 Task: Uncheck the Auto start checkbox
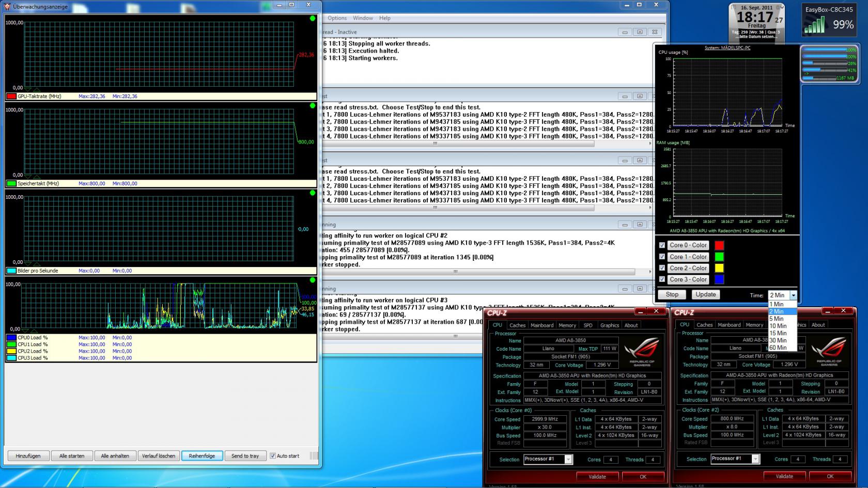tap(273, 456)
